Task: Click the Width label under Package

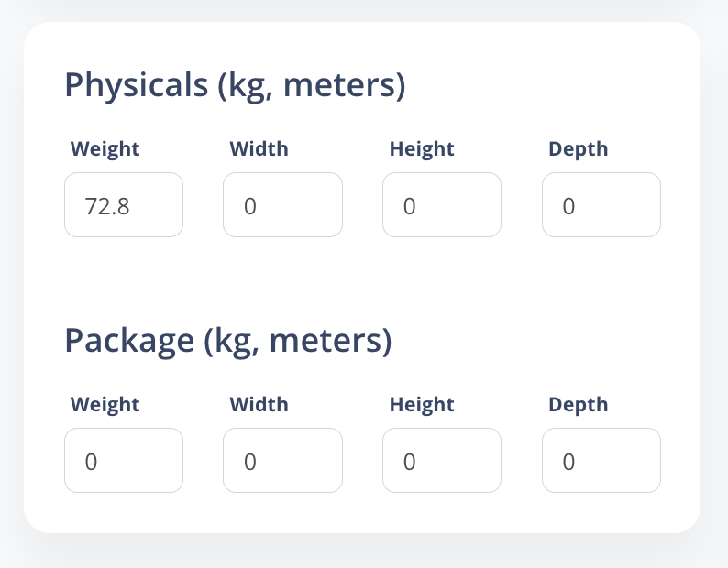Action: (259, 404)
